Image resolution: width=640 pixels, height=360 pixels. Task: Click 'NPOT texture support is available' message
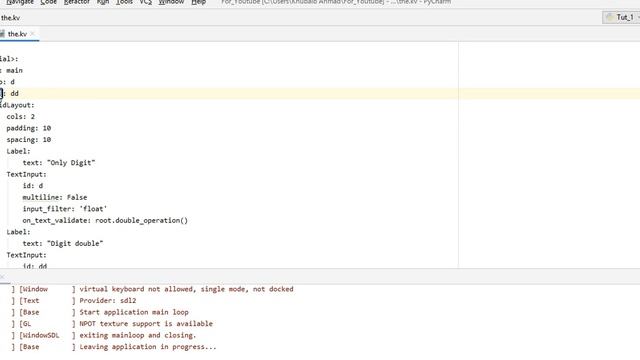click(x=146, y=324)
